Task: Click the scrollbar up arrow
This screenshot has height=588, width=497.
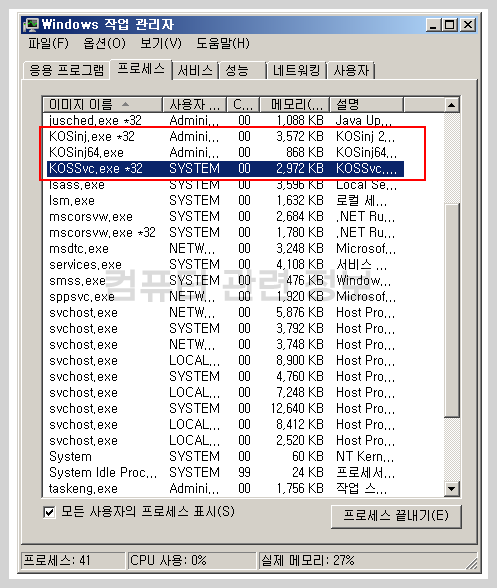Action: [452, 105]
